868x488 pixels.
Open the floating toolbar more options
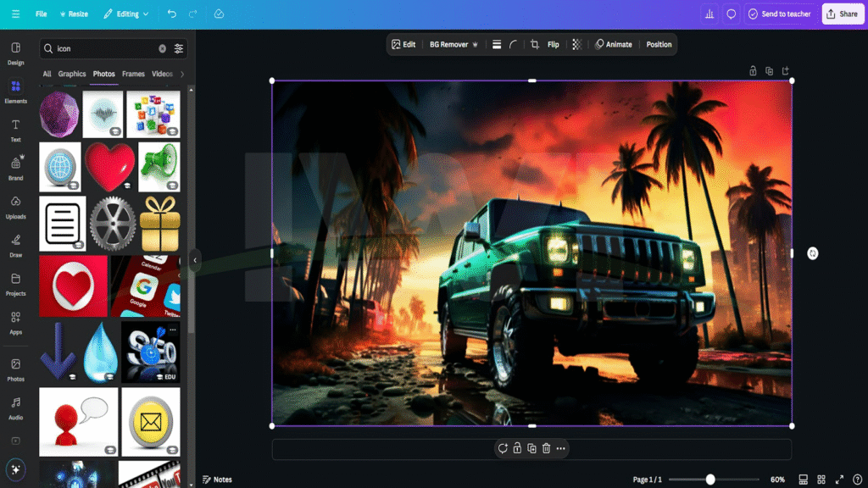pyautogui.click(x=561, y=449)
